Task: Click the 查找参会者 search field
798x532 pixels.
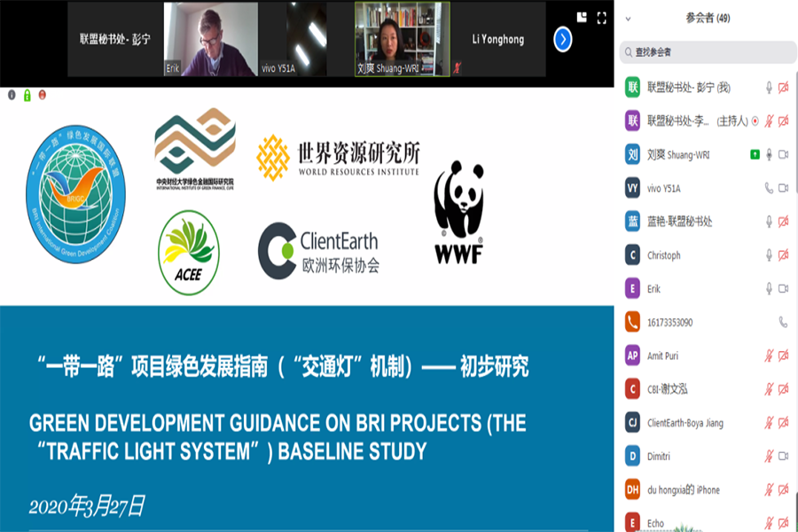Action: 708,52
